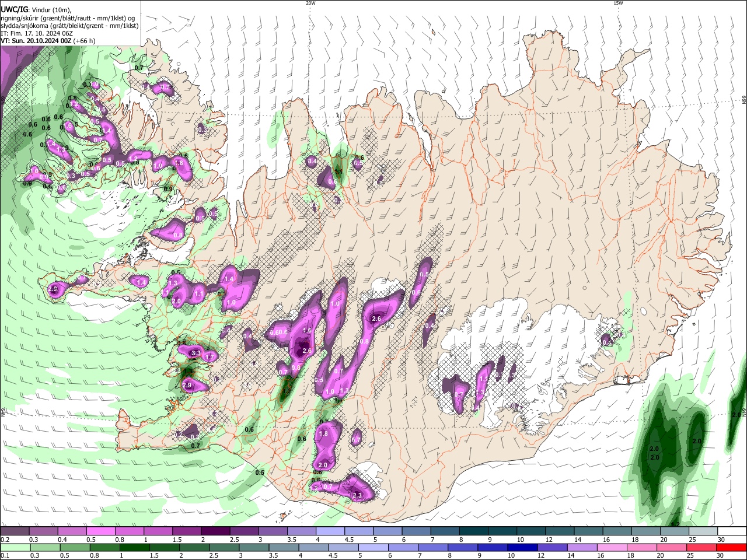Click the 3.3 precipitation value on the map
Screen dimensions: 747x560
point(196,353)
